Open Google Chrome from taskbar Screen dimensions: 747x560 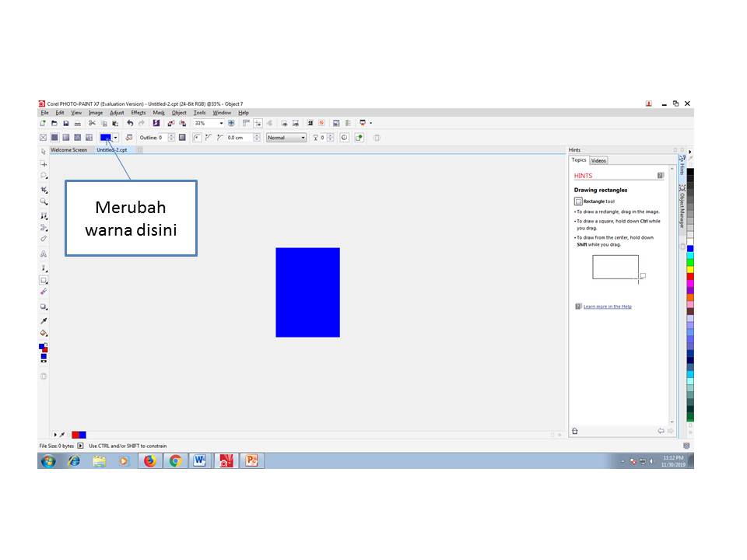pos(175,461)
